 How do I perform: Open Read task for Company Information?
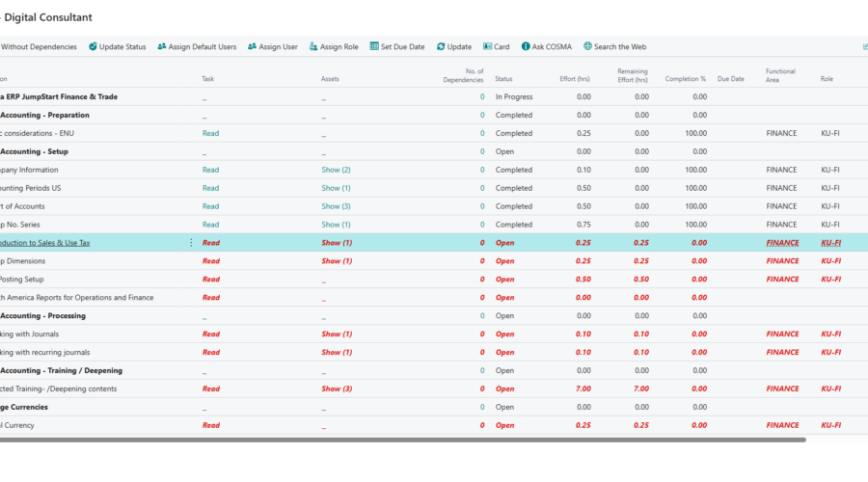(x=210, y=170)
